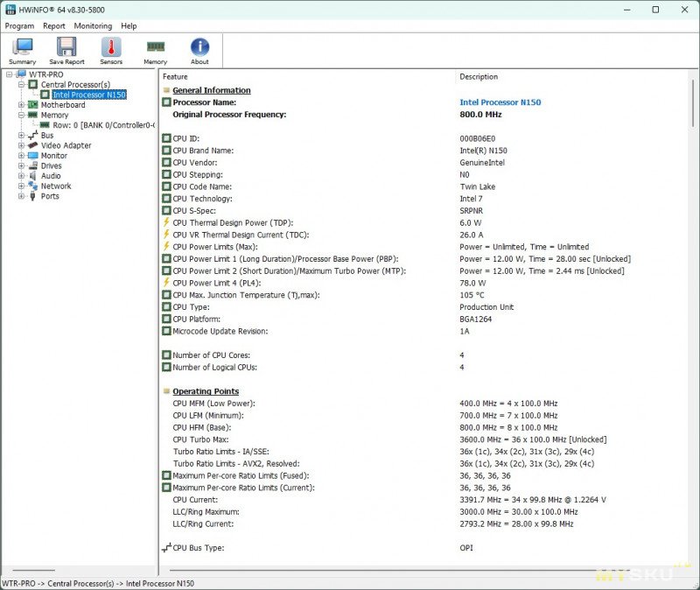The height and width of the screenshot is (590, 700).
Task: Open the Monitoring menu
Action: point(93,26)
